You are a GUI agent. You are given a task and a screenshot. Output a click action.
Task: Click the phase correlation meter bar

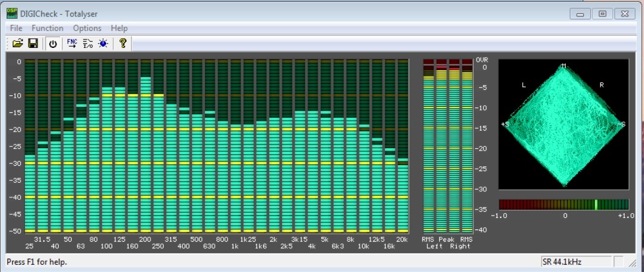point(563,205)
